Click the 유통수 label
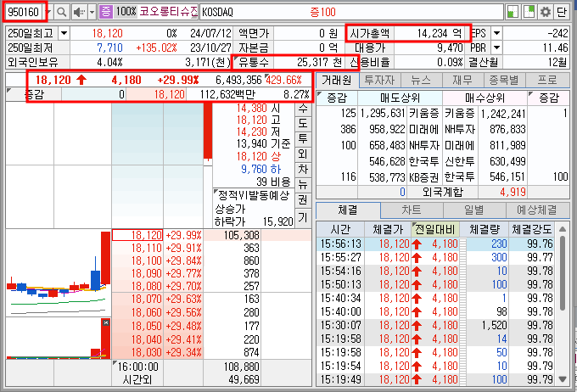The image size is (577, 392). [253, 62]
